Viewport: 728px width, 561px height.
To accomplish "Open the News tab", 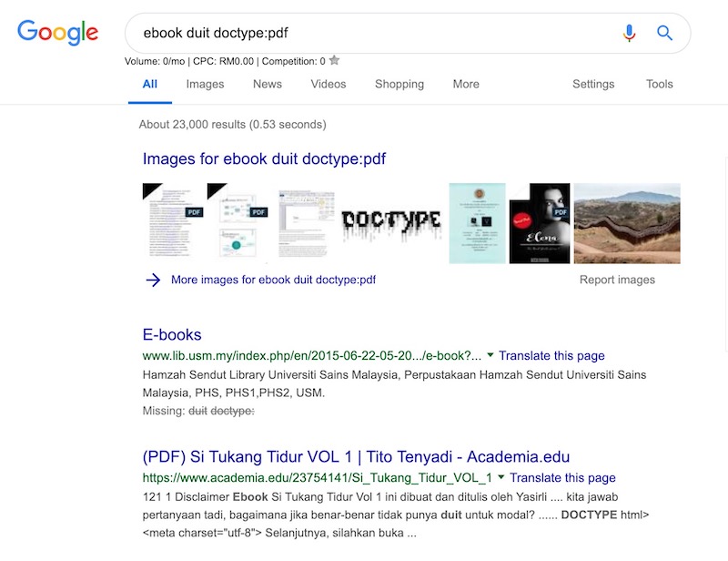I will click(x=268, y=84).
